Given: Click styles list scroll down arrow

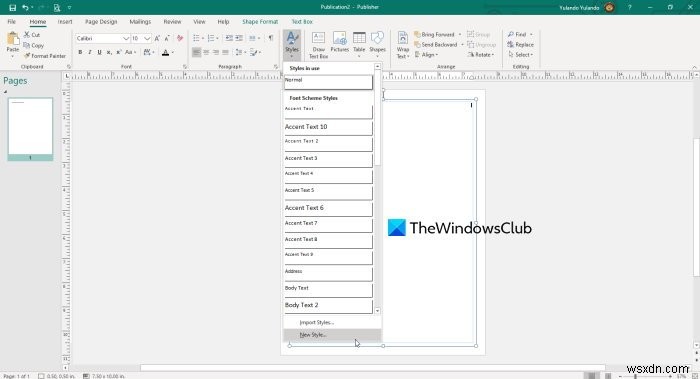Looking at the screenshot, I should (378, 311).
